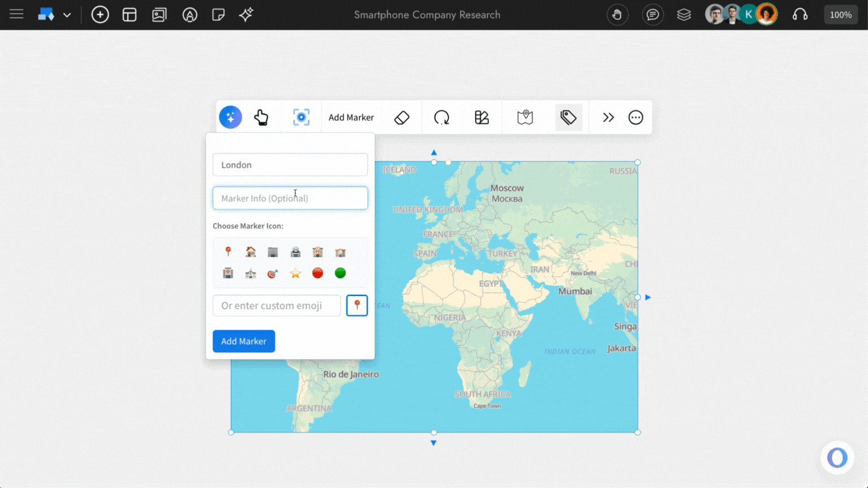Click the map marker icon in the toolbar
Viewport: 868px width, 488px height.
(x=525, y=117)
